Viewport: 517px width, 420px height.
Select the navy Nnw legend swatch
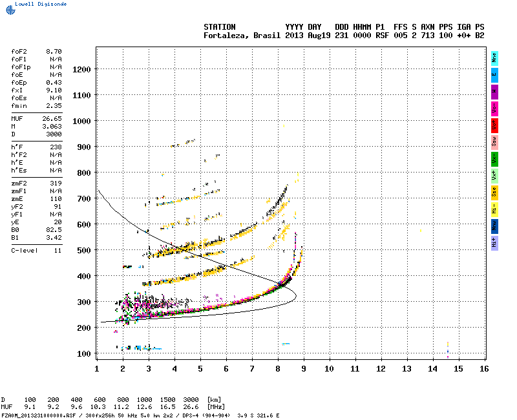(x=494, y=227)
